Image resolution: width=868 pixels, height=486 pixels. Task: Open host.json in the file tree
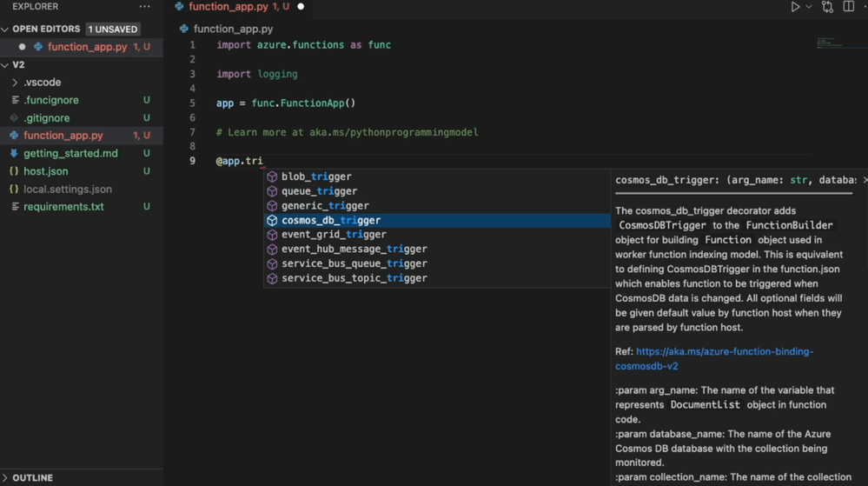[x=45, y=171]
